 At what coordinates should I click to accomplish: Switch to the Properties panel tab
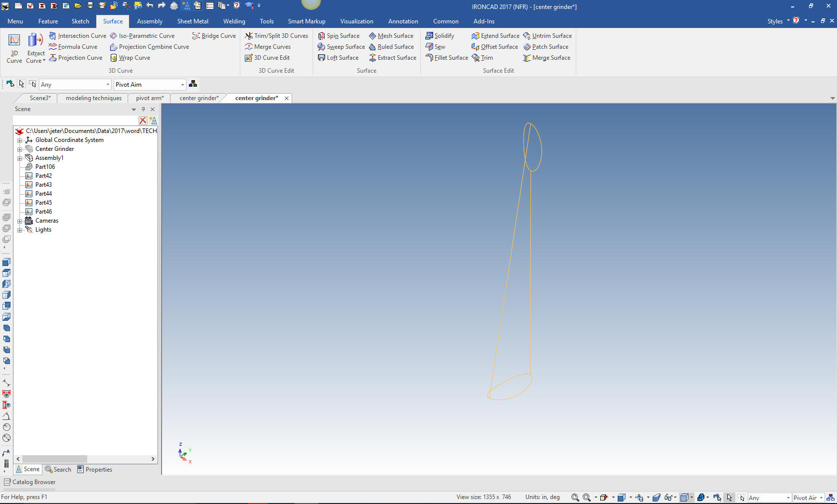pos(95,470)
